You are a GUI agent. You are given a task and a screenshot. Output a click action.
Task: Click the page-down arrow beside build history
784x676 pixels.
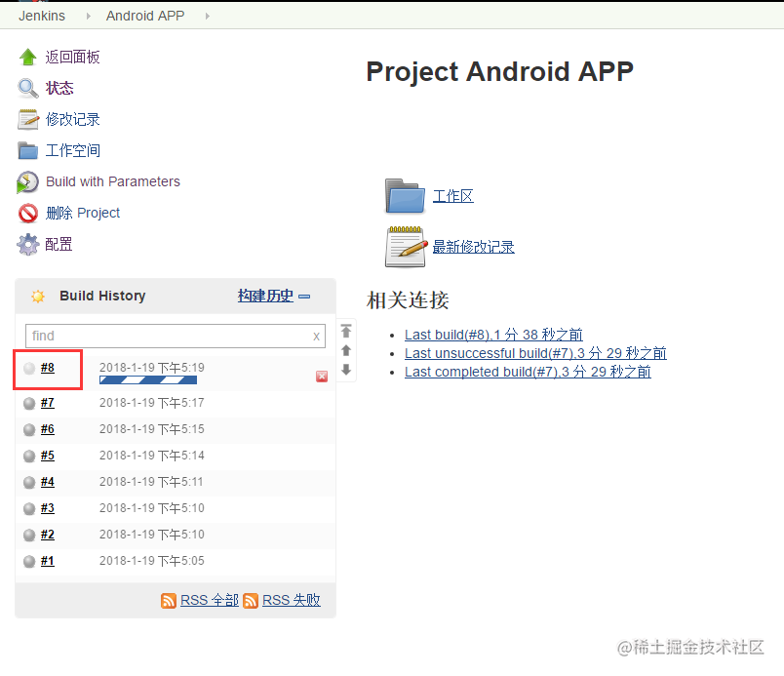(346, 370)
